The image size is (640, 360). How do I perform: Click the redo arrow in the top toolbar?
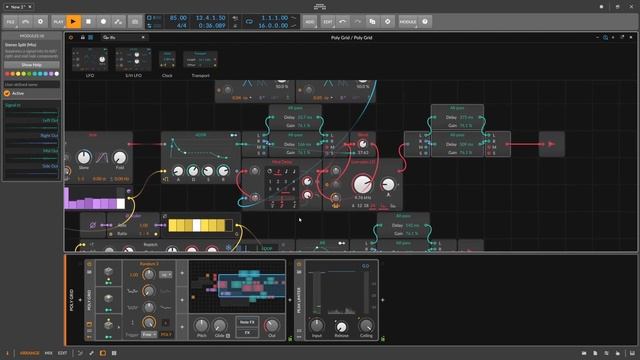(358, 22)
